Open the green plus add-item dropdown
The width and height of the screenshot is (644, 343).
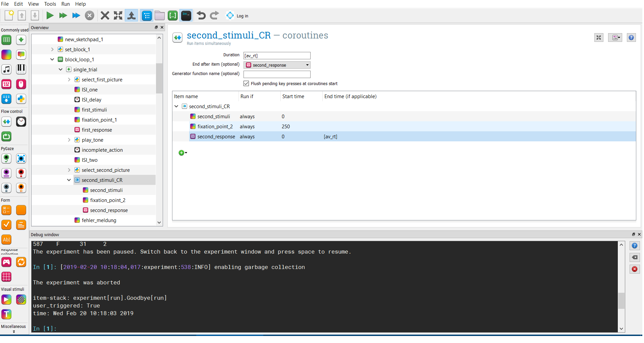point(183,153)
